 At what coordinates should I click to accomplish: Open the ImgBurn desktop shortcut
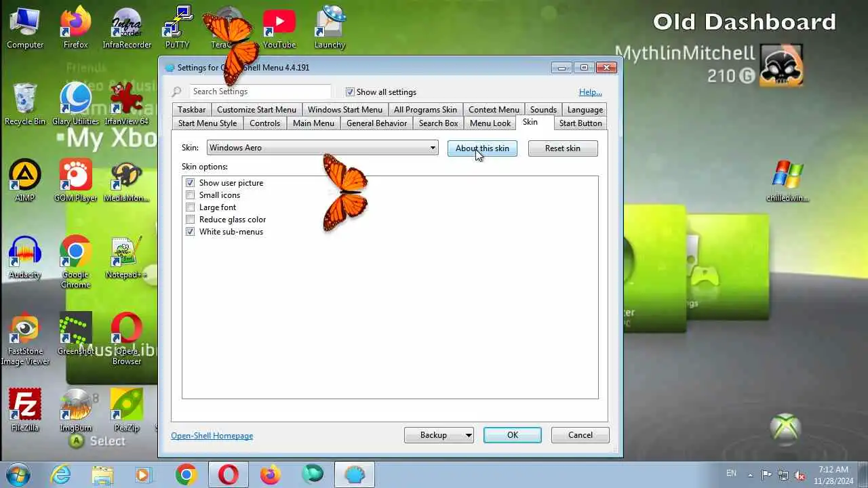point(75,411)
